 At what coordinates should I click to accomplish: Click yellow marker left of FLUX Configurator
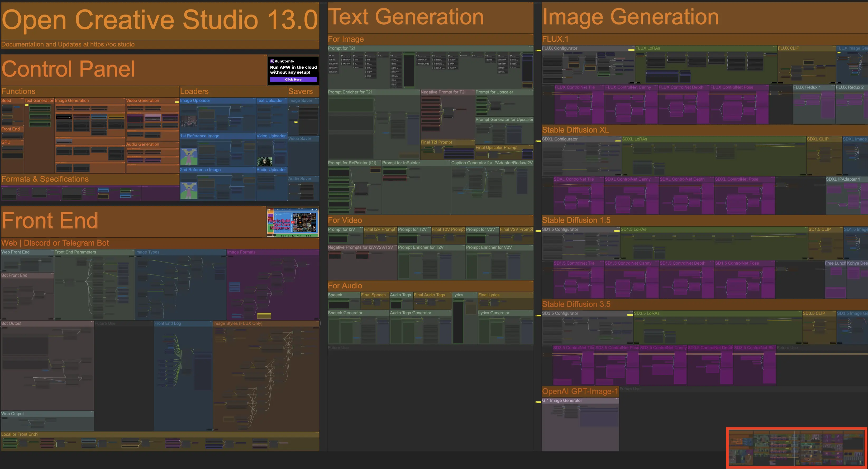pyautogui.click(x=538, y=50)
